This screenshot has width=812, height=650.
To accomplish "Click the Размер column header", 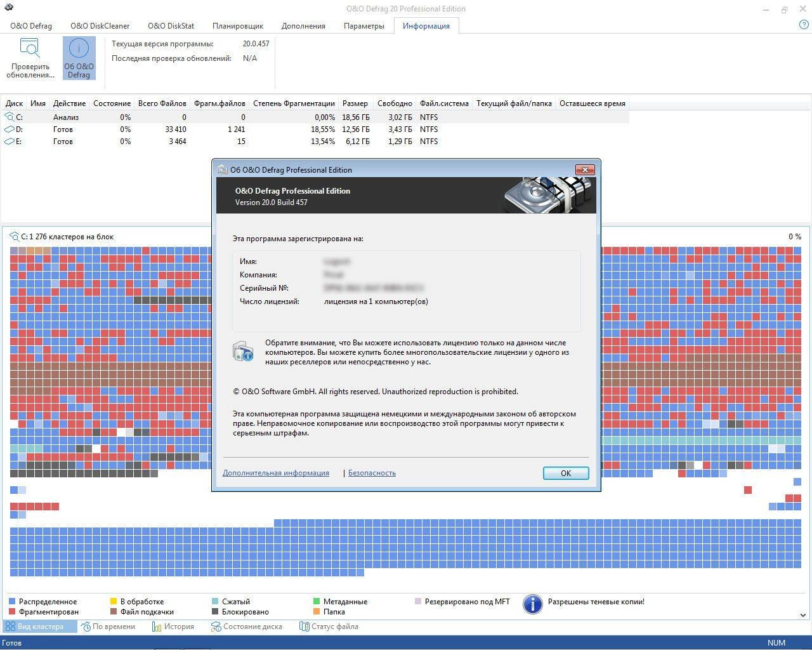I will (355, 103).
